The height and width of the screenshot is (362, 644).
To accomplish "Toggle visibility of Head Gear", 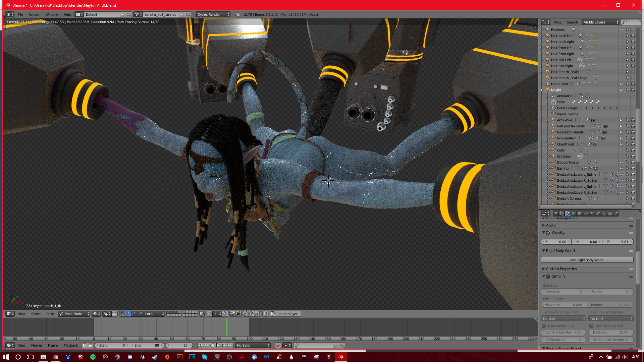I will [x=621, y=84].
